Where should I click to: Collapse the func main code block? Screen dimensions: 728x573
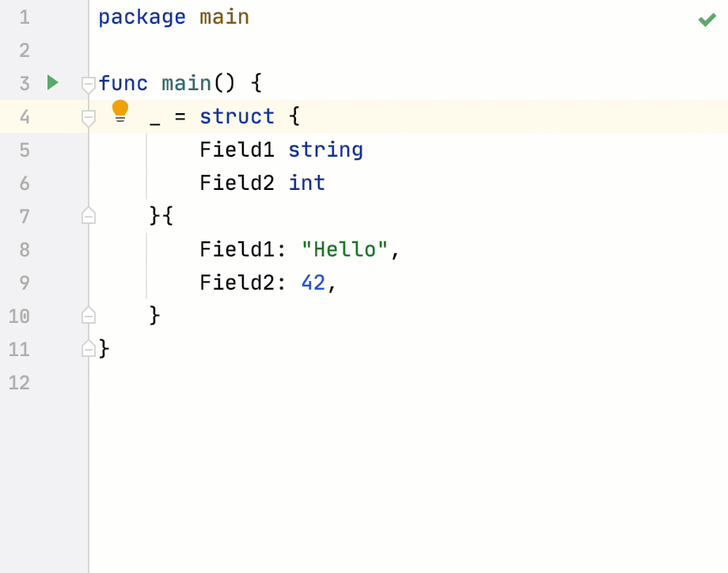click(87, 82)
